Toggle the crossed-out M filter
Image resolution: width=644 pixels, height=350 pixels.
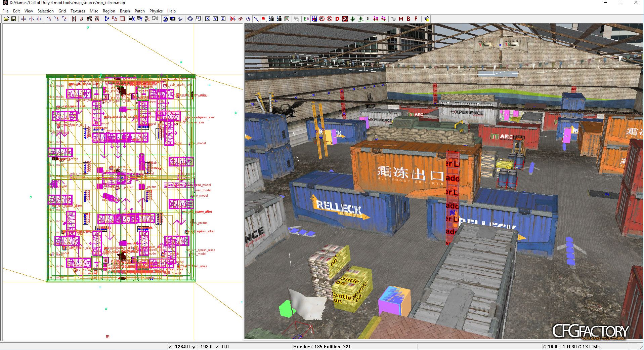click(x=345, y=19)
